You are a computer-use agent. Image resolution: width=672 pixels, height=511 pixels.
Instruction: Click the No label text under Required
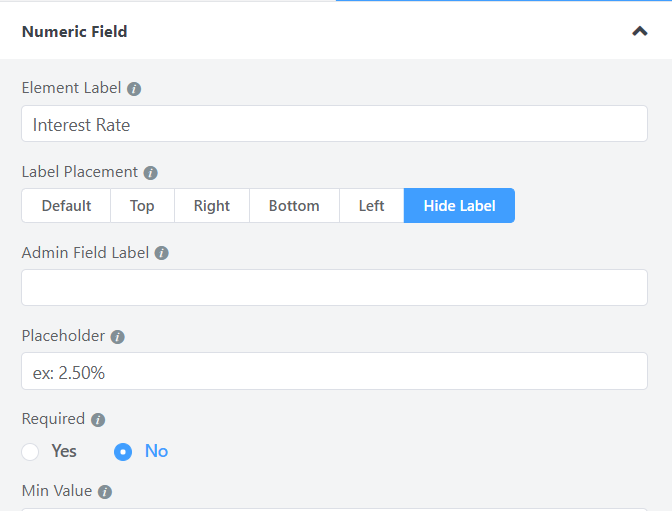click(x=156, y=451)
